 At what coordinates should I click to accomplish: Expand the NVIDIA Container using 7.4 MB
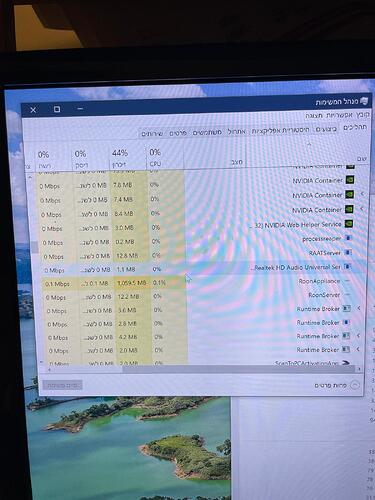[362, 194]
